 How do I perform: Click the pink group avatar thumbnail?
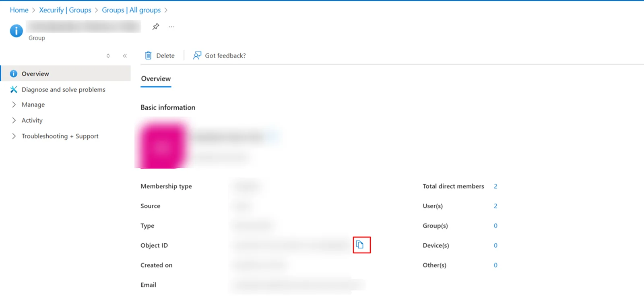[x=162, y=146]
